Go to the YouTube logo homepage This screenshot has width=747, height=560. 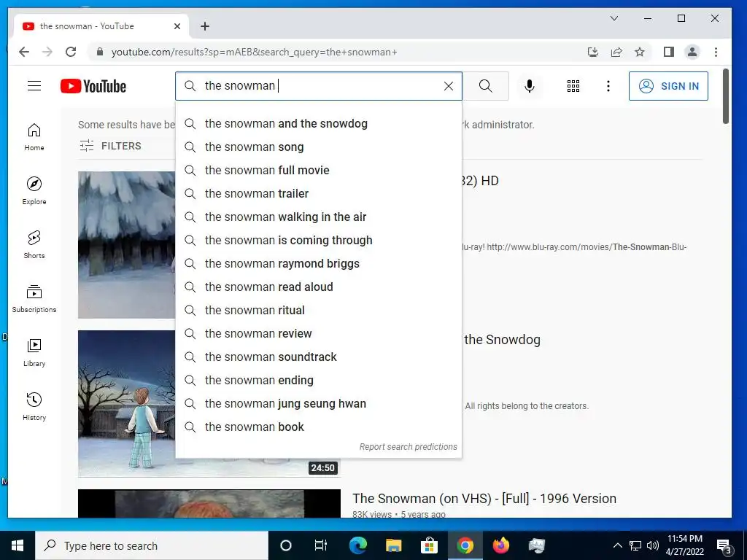(x=93, y=86)
